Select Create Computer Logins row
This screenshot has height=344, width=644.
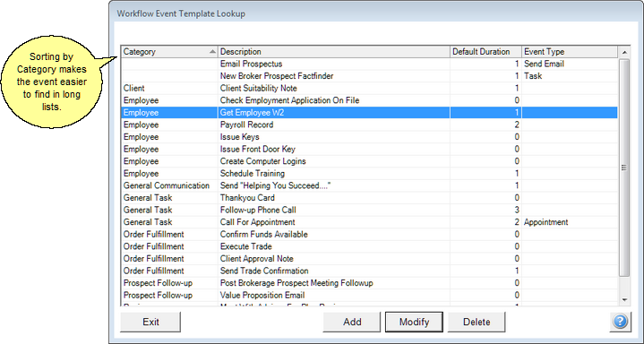[369, 161]
